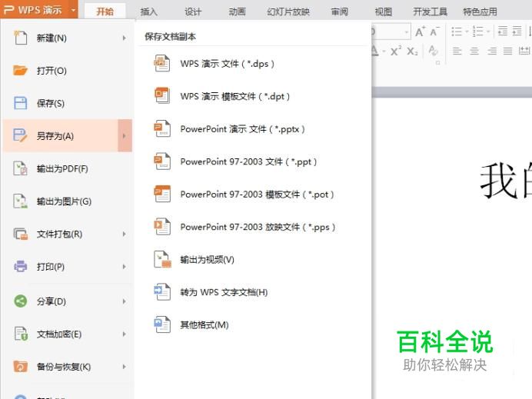Align text left in ribbon
The image size is (532, 399).
tap(457, 52)
